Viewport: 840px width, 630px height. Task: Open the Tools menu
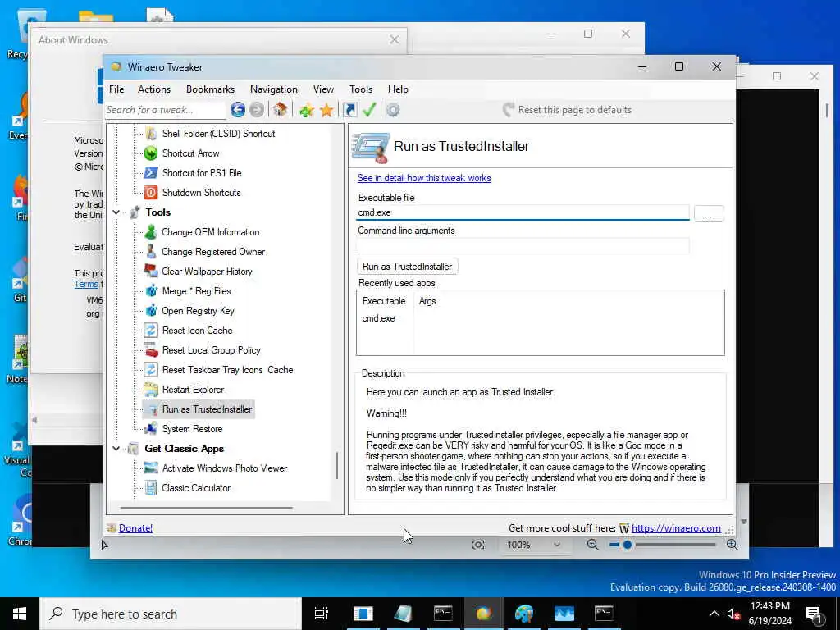[361, 89]
